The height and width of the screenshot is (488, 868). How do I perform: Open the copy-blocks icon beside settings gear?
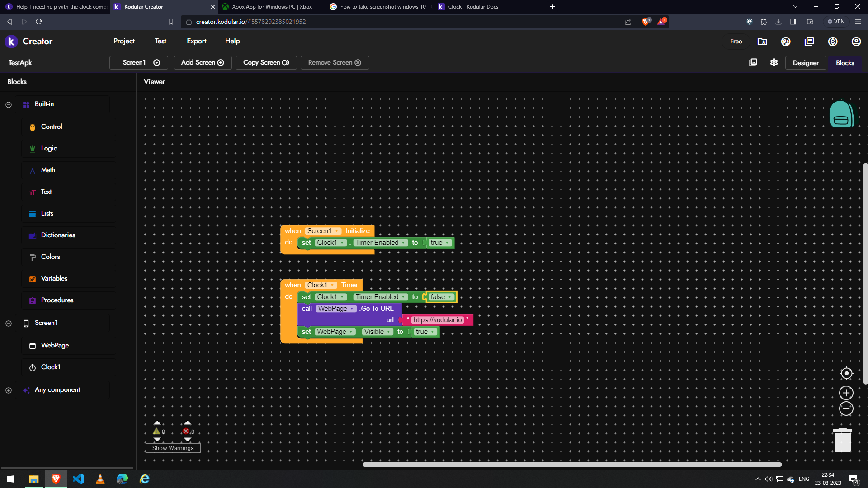(x=753, y=62)
